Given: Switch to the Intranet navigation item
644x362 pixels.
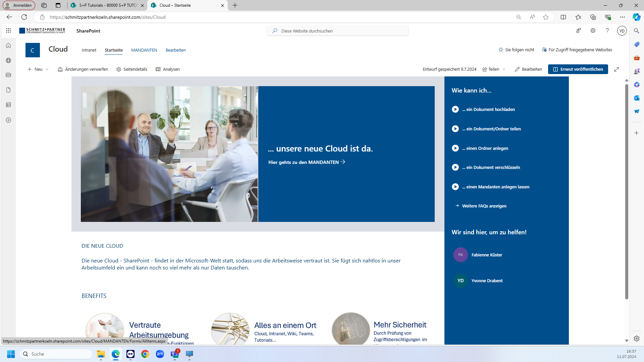Looking at the screenshot, I should [x=89, y=50].
